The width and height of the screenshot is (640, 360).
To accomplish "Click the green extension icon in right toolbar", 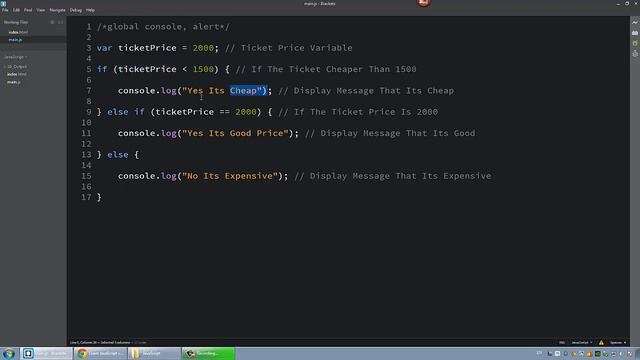I will tap(635, 43).
